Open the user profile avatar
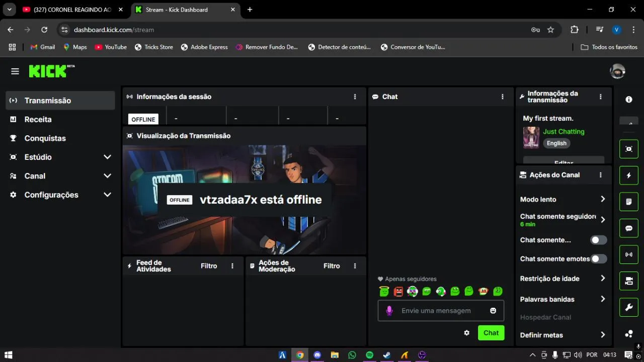This screenshot has width=644, height=362. (617, 71)
